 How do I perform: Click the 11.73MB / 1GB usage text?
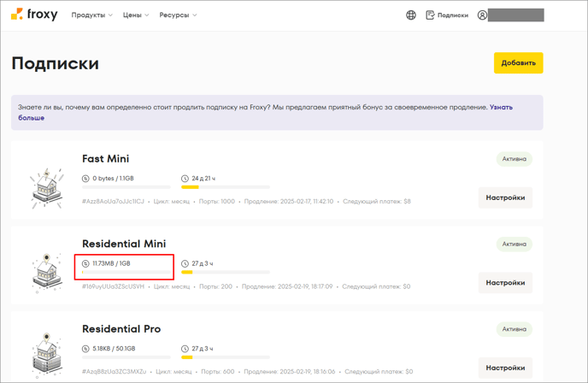click(111, 263)
